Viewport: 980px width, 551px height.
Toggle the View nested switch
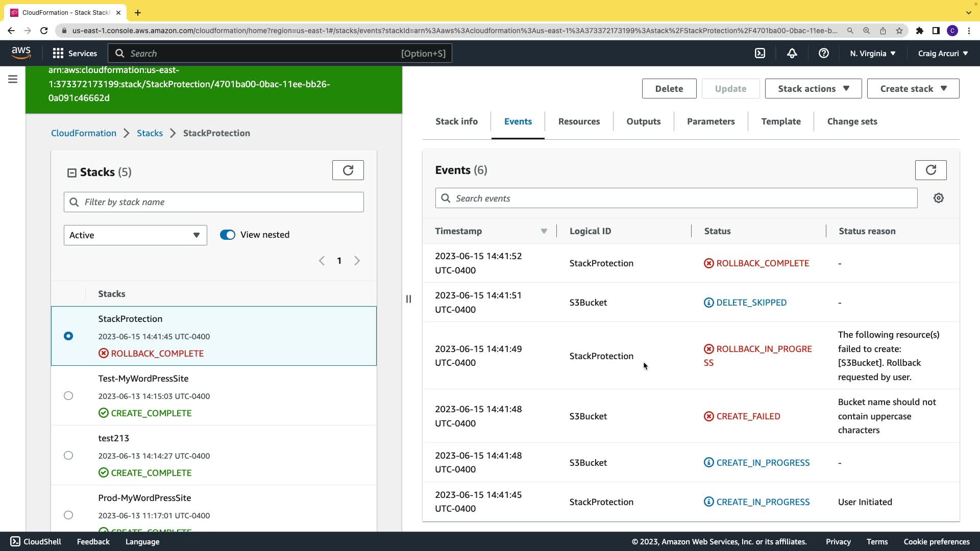tap(228, 235)
